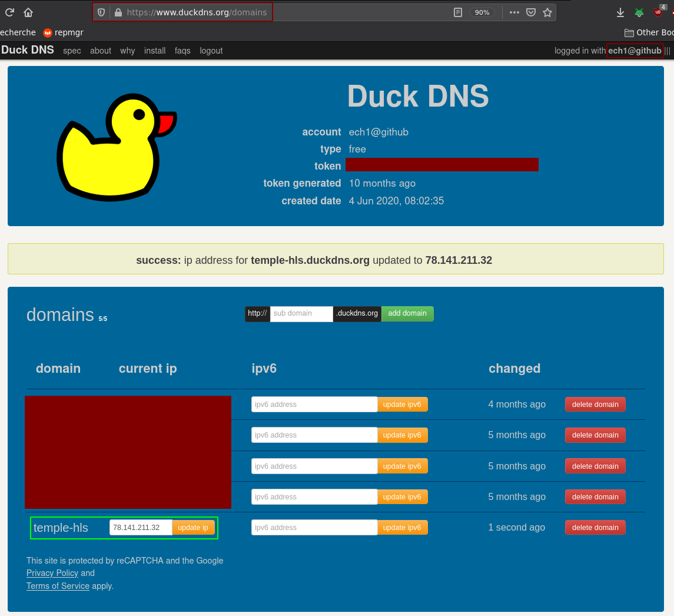The height and width of the screenshot is (616, 674).
Task: Open the repmgr bookmark
Action: pos(63,32)
